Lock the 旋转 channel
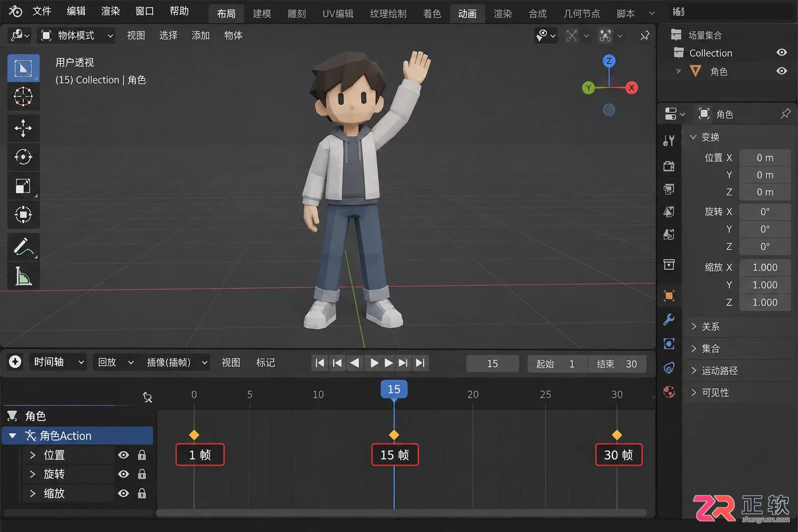The width and height of the screenshot is (798, 532). (x=142, y=474)
